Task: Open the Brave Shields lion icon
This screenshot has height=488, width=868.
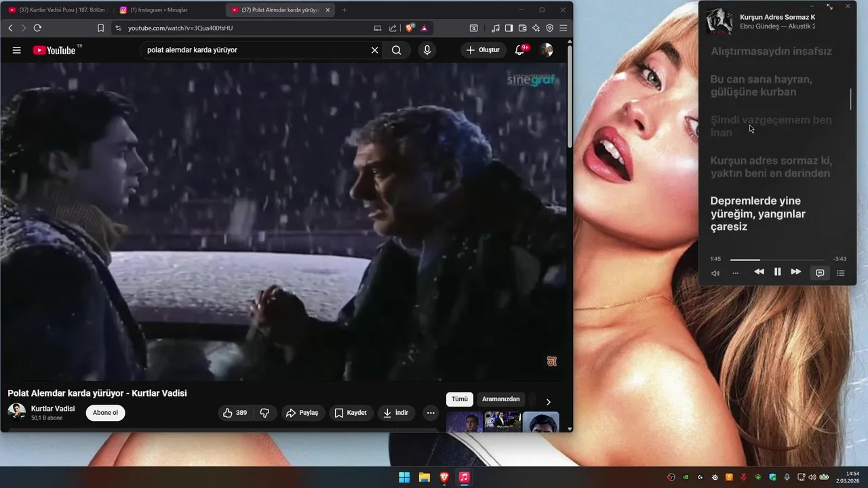Action: (410, 28)
